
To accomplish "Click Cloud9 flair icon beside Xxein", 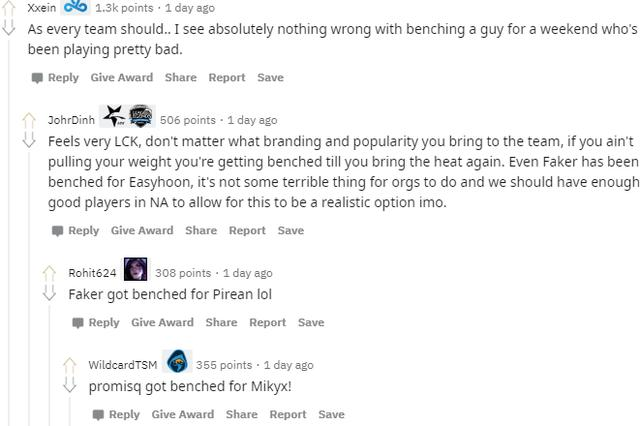I will point(76,7).
